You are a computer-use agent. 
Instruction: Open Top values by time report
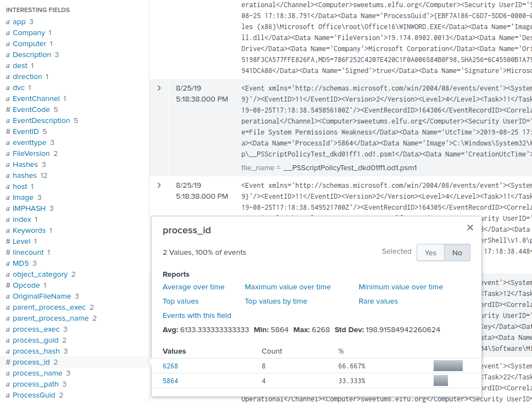276,301
